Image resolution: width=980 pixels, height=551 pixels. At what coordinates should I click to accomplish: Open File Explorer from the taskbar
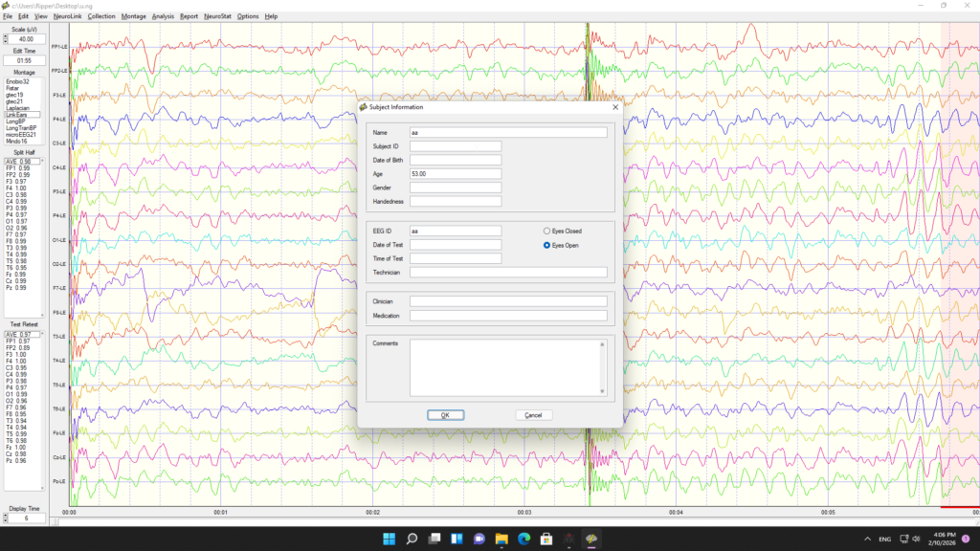coord(501,539)
